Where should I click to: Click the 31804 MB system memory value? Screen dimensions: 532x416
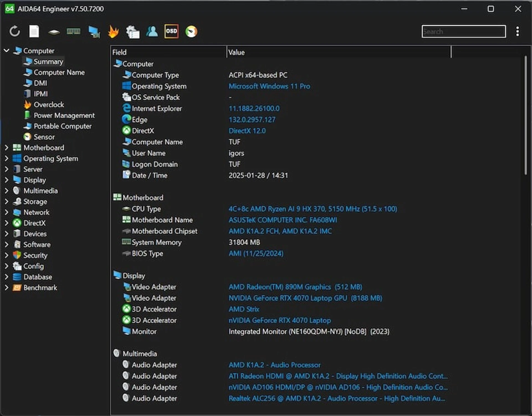coord(244,242)
